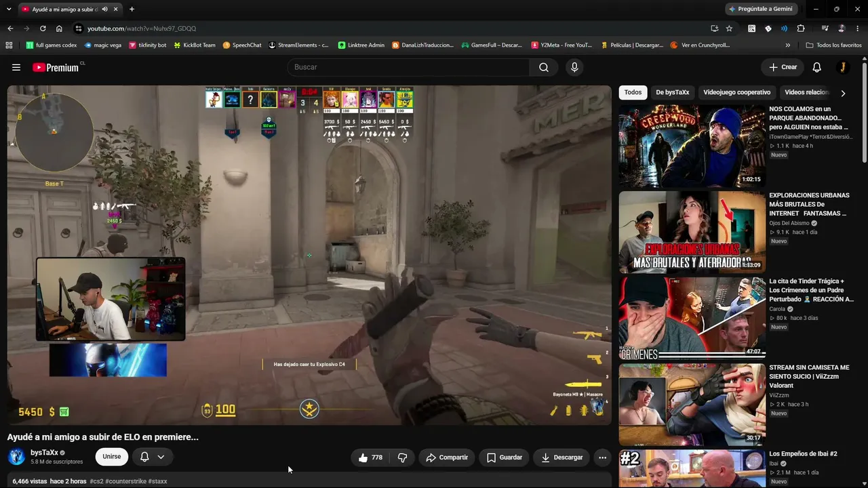Open the Creepwood parque abandonado video thumbnail
The image size is (868, 488).
(x=692, y=146)
